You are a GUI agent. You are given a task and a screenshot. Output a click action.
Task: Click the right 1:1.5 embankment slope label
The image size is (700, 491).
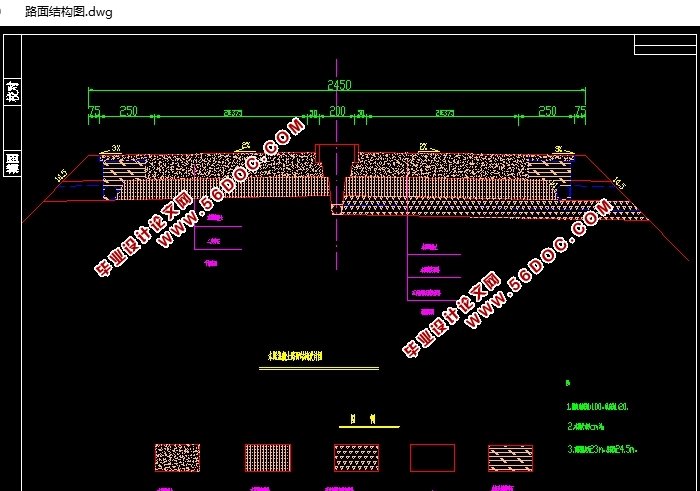(620, 183)
